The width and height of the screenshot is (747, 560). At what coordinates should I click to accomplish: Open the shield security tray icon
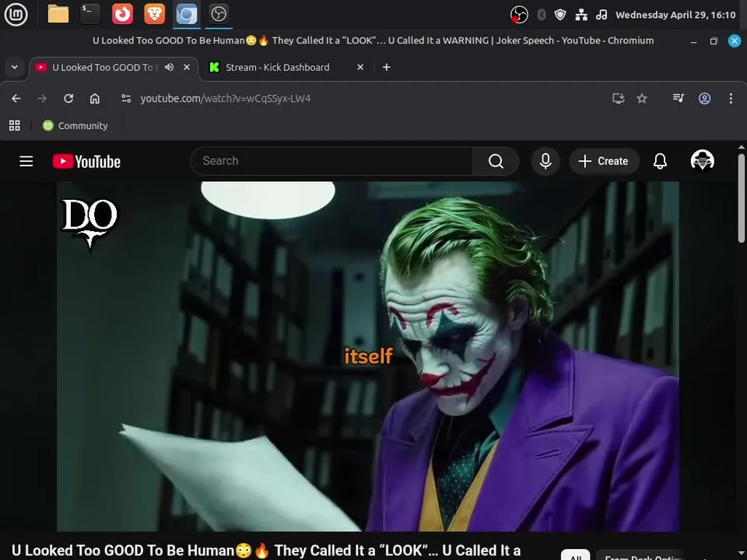click(560, 15)
